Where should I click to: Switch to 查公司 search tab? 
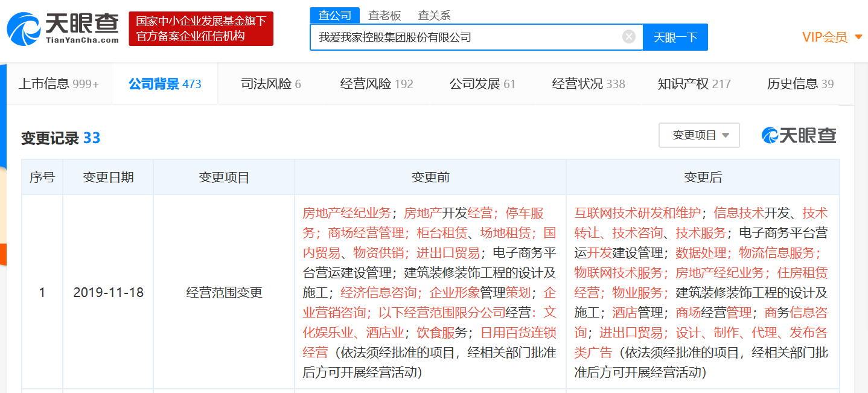coord(335,15)
